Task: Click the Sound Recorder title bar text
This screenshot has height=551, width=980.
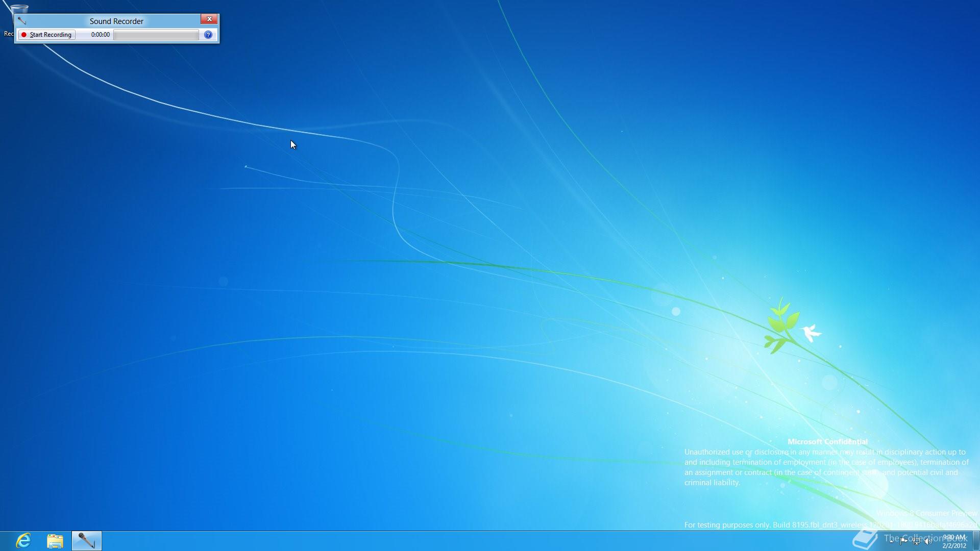Action: (116, 21)
